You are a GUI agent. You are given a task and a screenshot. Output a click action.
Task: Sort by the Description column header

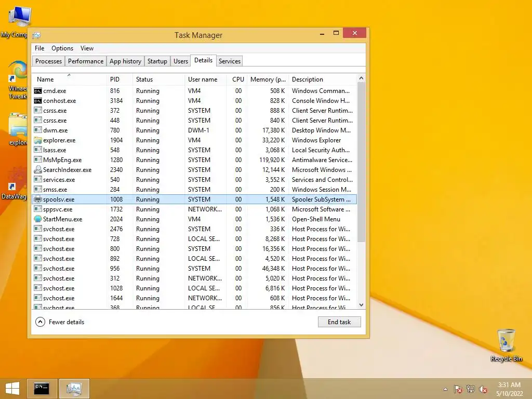tap(323, 79)
